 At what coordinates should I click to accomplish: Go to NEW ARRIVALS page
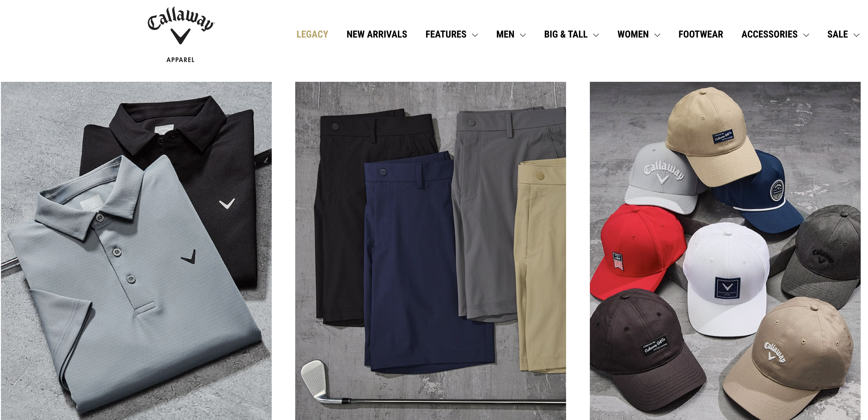point(377,34)
